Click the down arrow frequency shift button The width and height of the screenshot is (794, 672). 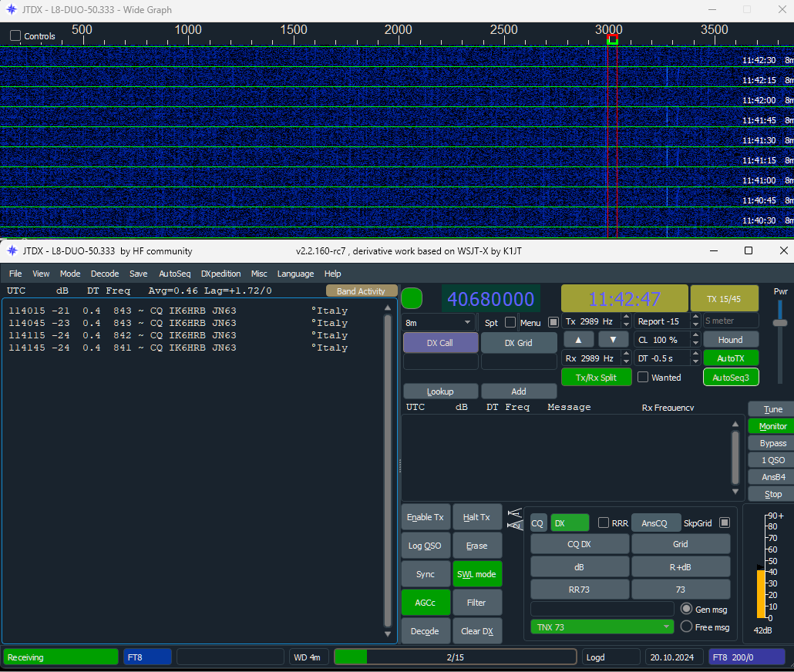[613, 340]
